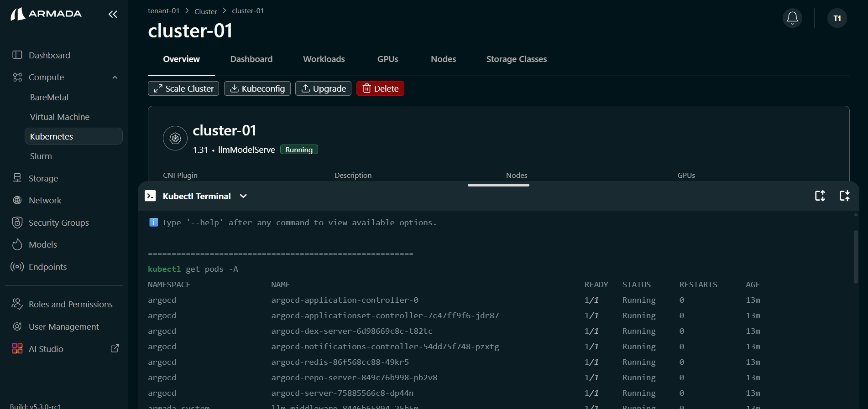Click the info icon in terminal hint
Viewport: 868px width, 409px height.
[153, 223]
